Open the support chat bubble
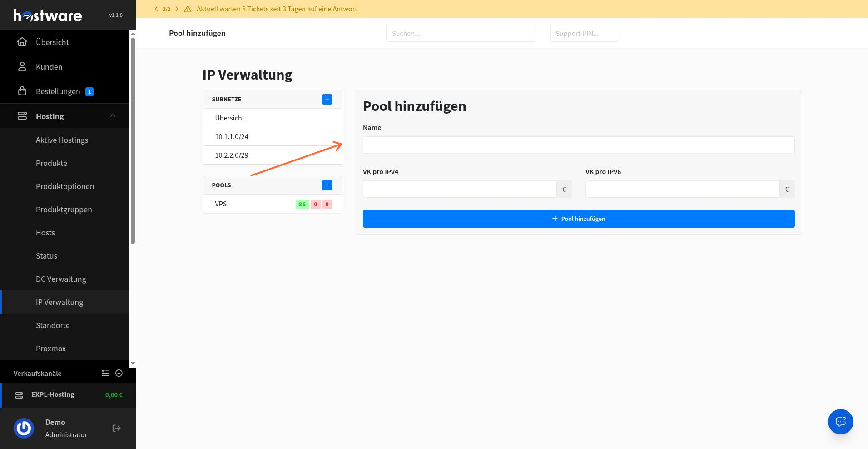 tap(841, 422)
